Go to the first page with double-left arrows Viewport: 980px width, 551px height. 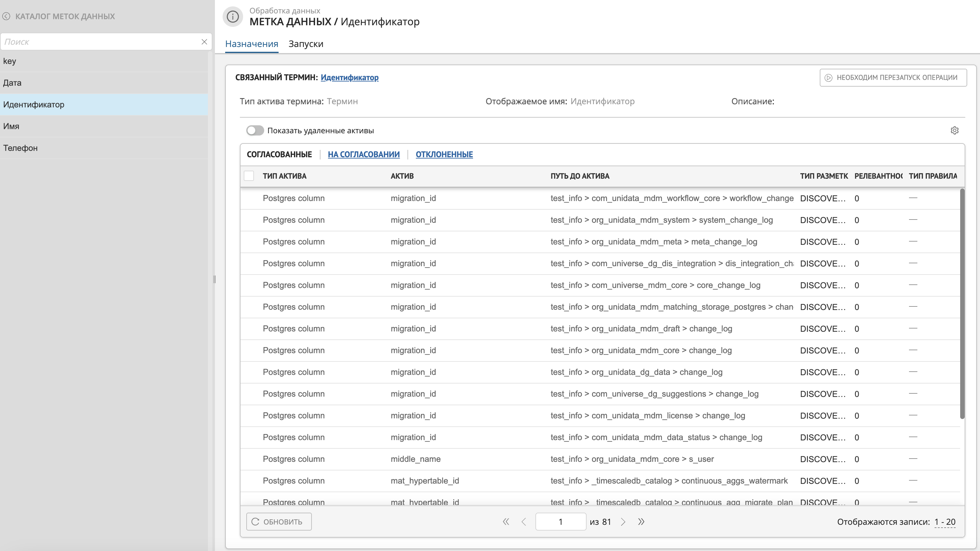point(506,522)
